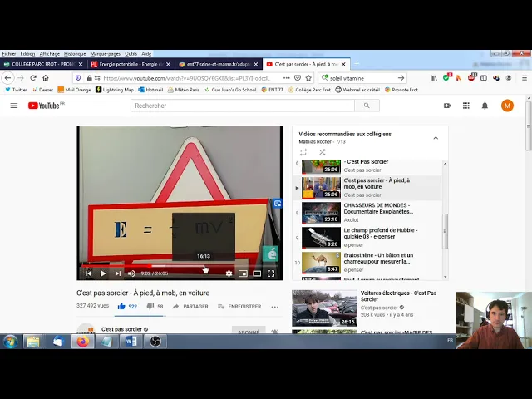
Task: Seek on the red video progress bar
Action: 180,266
